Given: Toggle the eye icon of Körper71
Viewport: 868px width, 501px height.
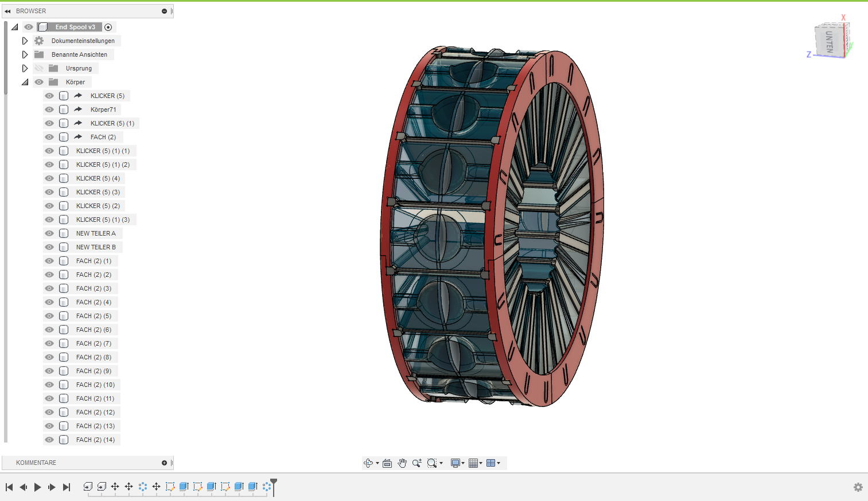Looking at the screenshot, I should [x=49, y=109].
